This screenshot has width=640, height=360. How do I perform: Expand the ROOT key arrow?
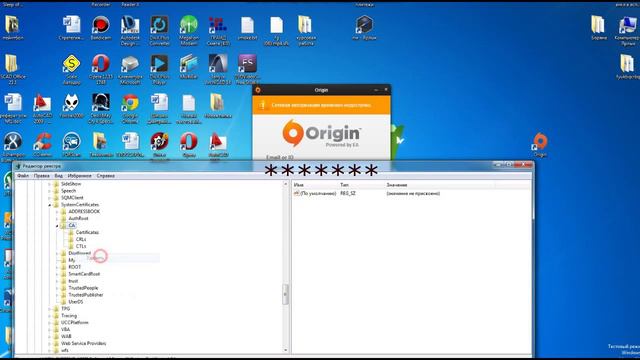pos(57,267)
